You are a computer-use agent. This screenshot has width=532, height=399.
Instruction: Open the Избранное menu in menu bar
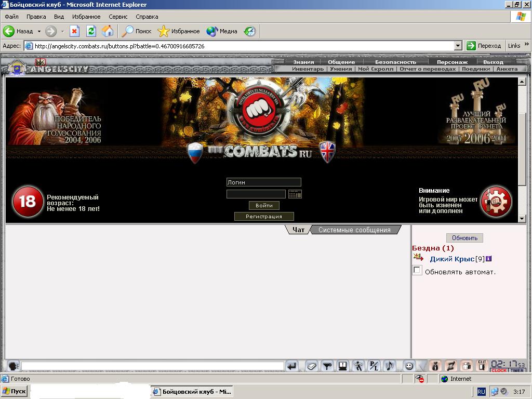click(86, 17)
